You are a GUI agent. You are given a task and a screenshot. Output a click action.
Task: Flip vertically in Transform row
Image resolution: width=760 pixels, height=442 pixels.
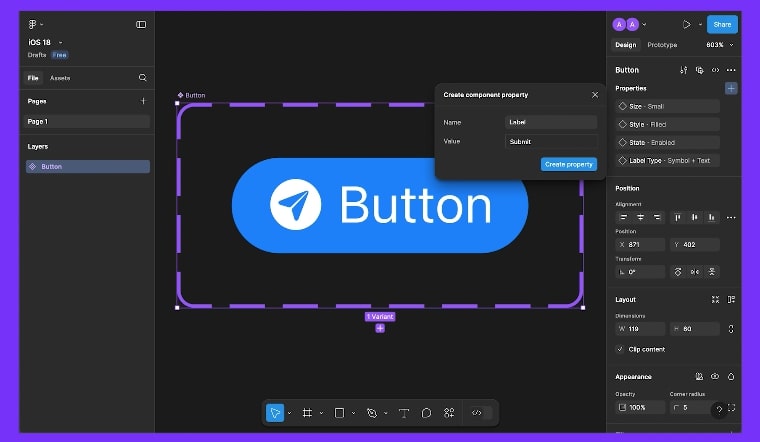click(712, 272)
